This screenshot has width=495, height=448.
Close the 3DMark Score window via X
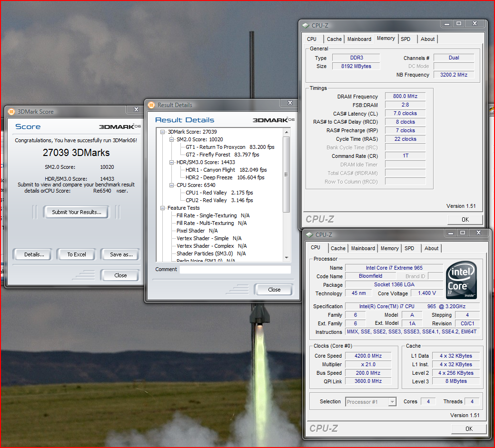pos(137,109)
